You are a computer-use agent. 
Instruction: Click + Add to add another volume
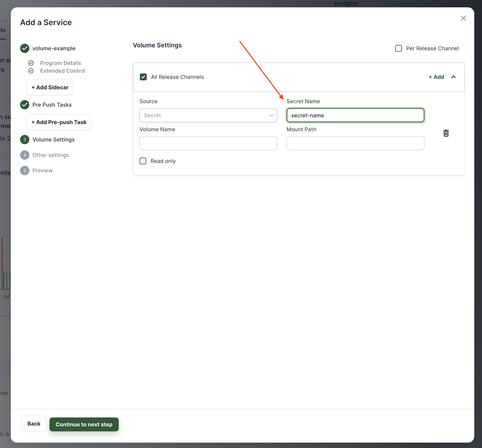[436, 77]
